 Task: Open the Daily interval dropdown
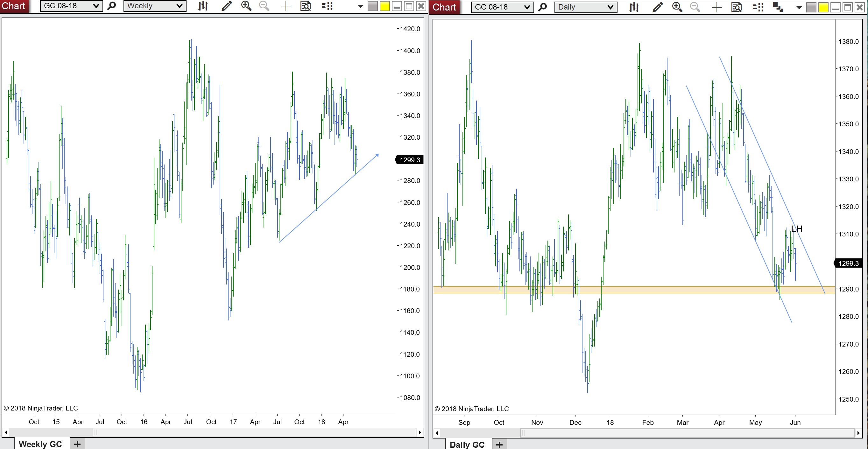click(586, 7)
